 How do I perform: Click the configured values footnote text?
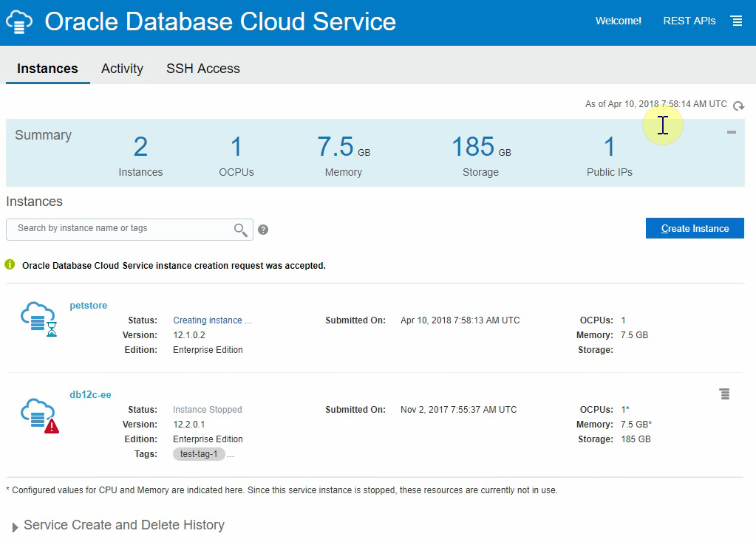coord(282,490)
